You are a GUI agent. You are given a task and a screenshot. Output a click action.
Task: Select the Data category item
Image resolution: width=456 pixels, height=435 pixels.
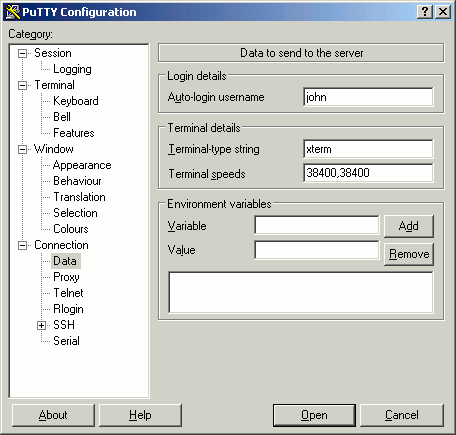[x=65, y=261]
